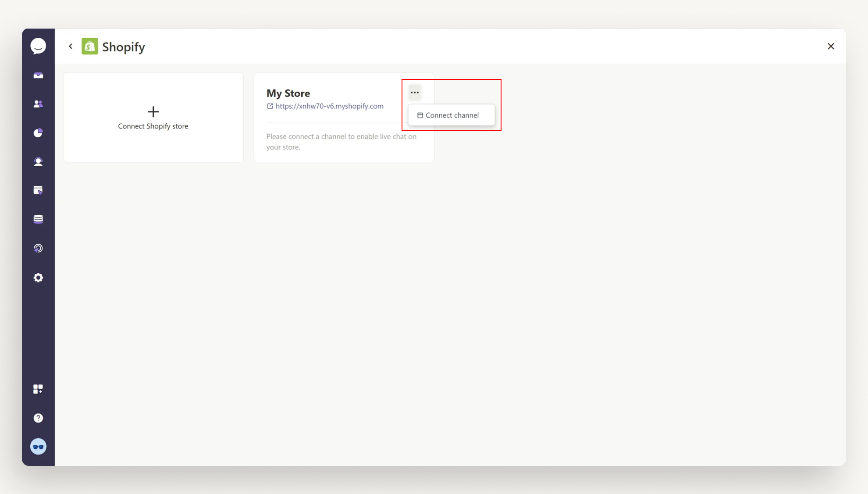Screen dimensions: 868x494
Task: Select Connect channel menu option
Action: coord(452,115)
